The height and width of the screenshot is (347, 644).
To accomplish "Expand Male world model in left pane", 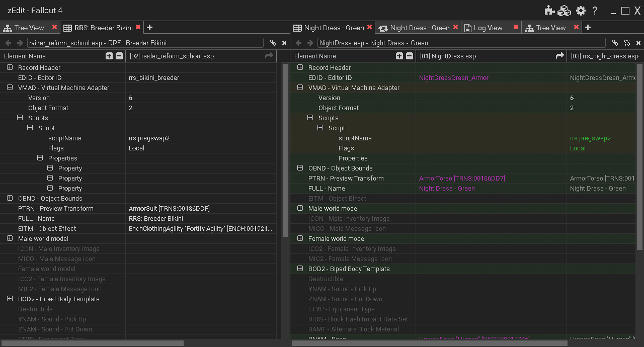I will pos(10,238).
